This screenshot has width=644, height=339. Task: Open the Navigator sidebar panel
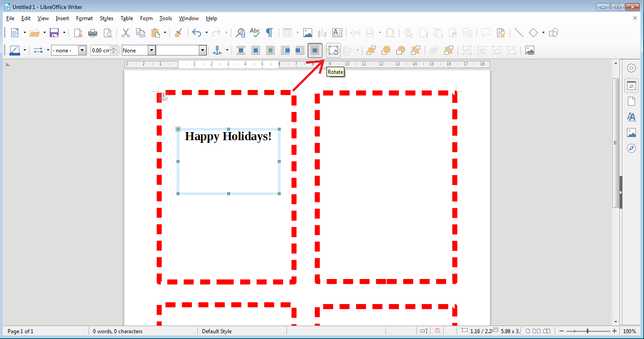[631, 148]
